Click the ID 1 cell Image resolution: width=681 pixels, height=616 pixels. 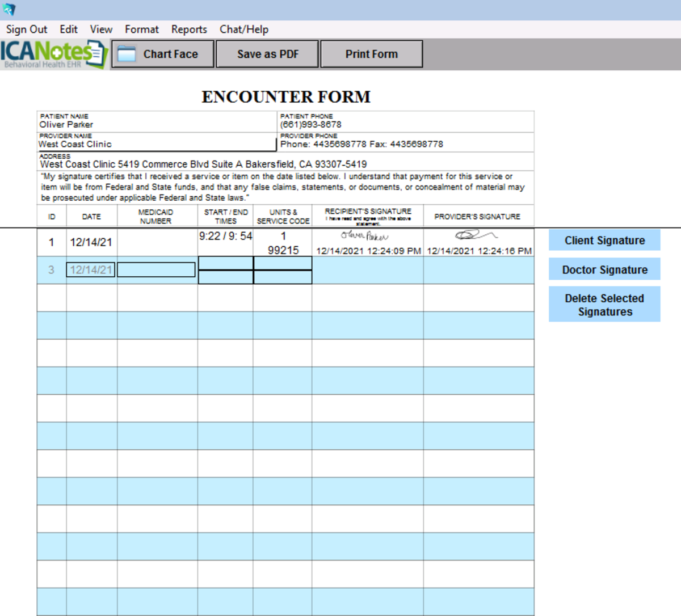(52, 242)
